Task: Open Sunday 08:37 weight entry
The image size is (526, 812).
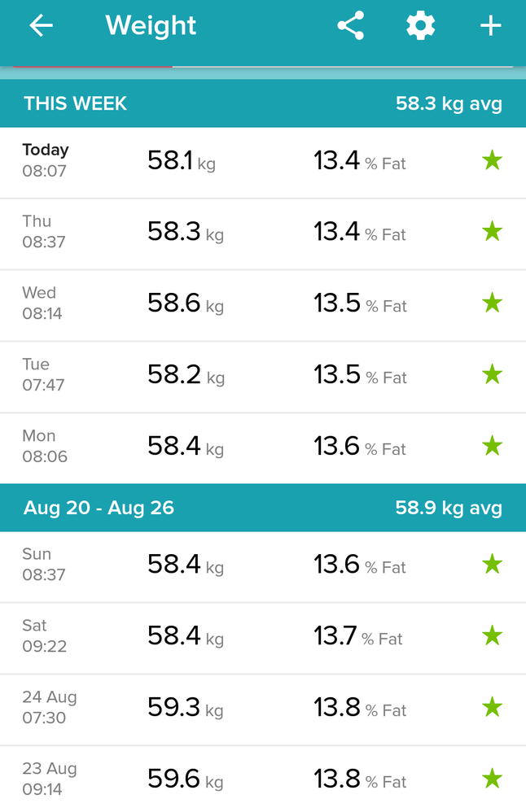Action: coord(263,567)
